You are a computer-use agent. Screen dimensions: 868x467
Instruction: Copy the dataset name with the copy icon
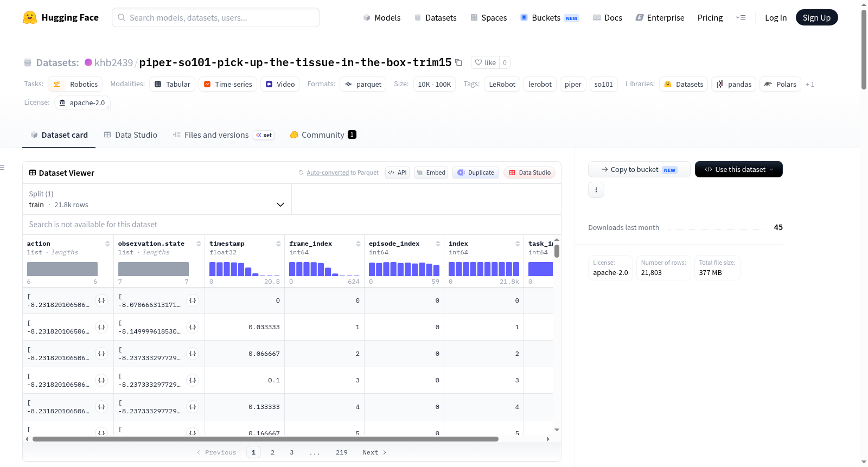[458, 62]
